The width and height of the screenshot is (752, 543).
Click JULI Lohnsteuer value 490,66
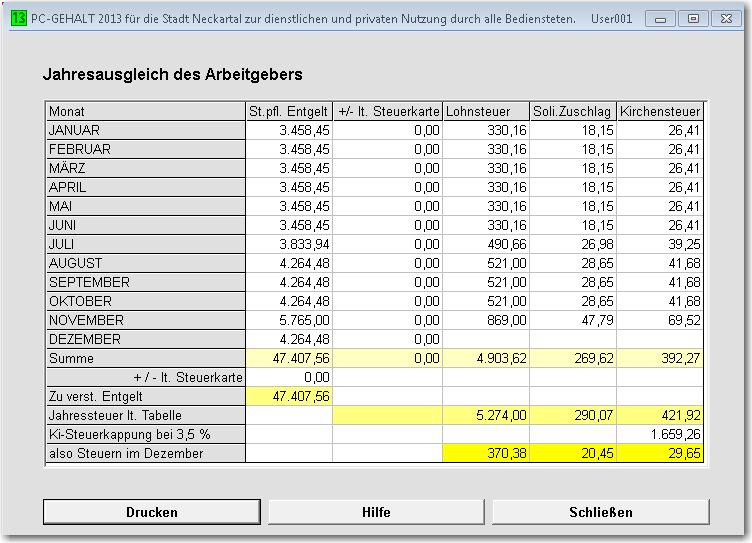click(486, 244)
